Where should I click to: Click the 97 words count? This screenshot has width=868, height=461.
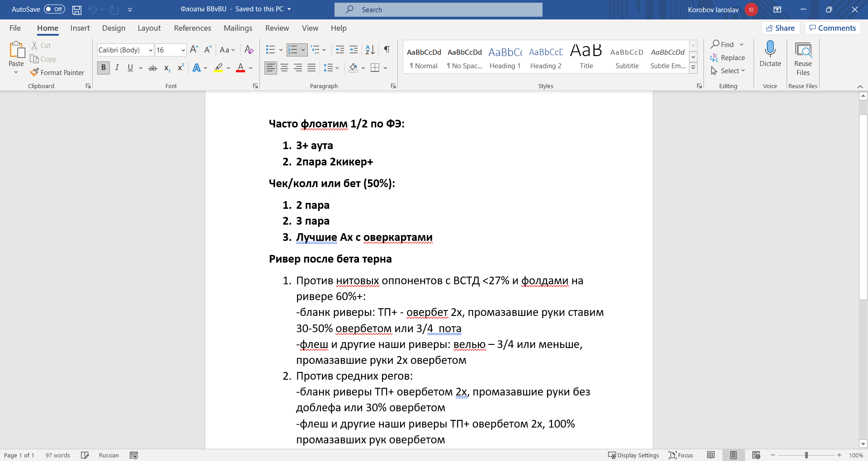(58, 455)
